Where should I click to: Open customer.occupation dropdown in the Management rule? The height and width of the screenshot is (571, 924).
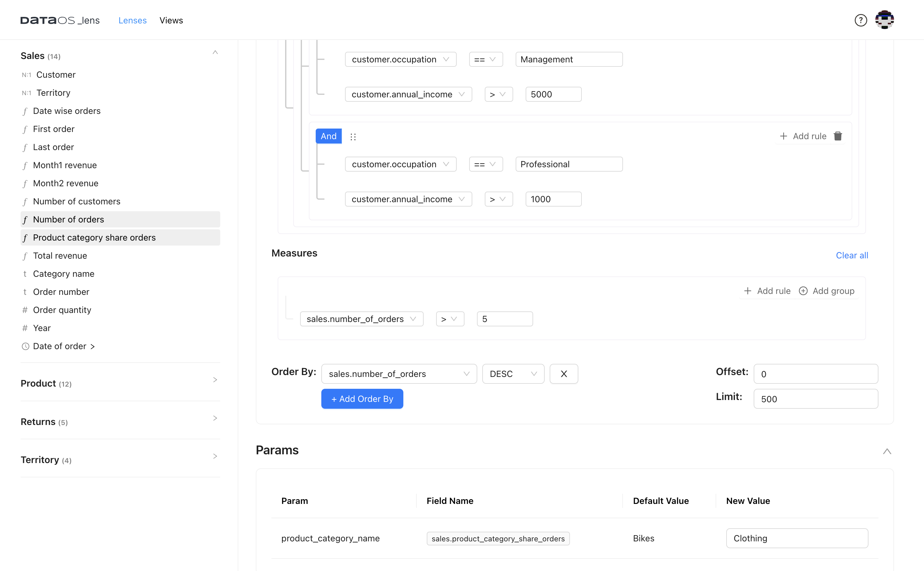tap(401, 59)
